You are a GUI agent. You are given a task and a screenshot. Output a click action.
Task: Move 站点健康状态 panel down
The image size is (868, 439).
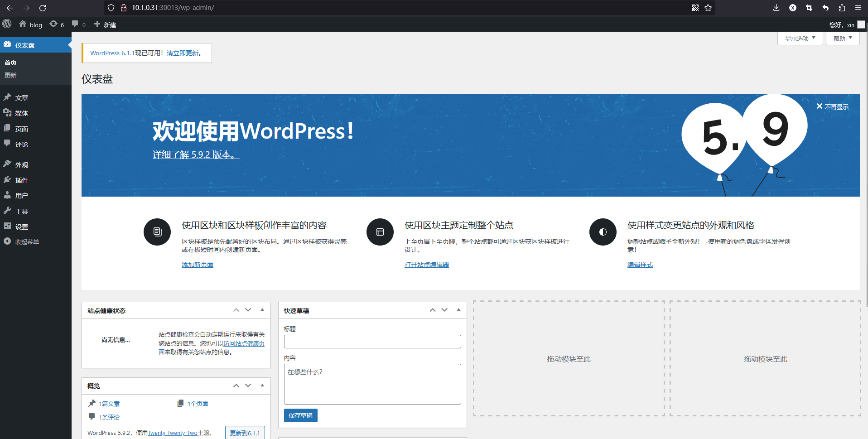(x=248, y=310)
